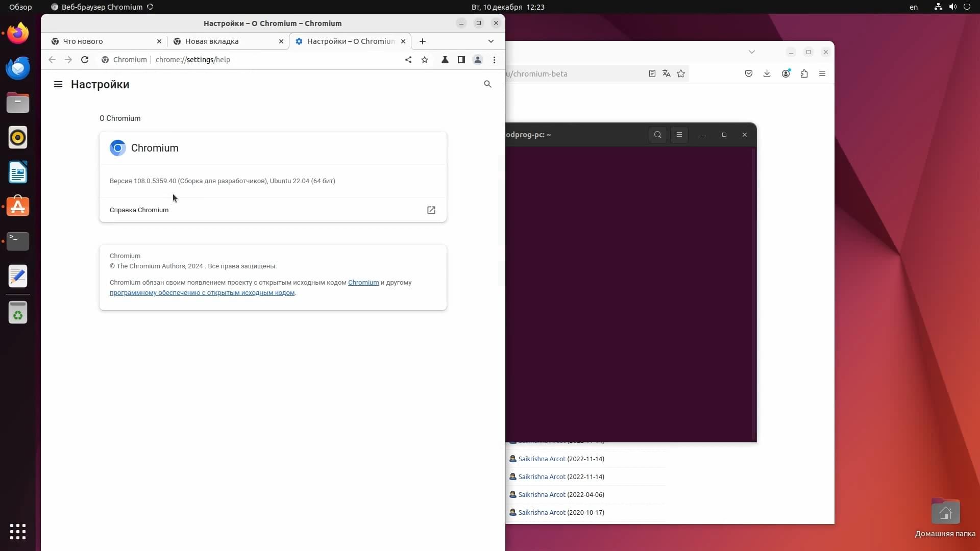Open the clock and calendar panel

508,7
